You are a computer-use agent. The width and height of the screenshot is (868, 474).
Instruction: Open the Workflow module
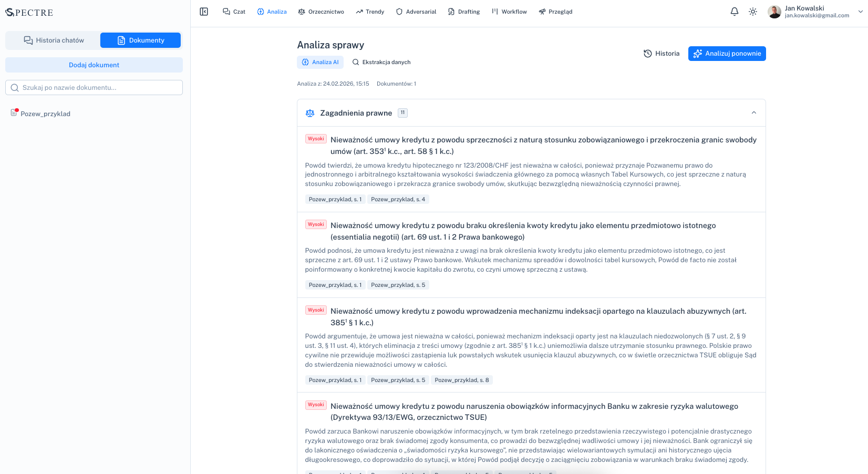click(x=509, y=11)
